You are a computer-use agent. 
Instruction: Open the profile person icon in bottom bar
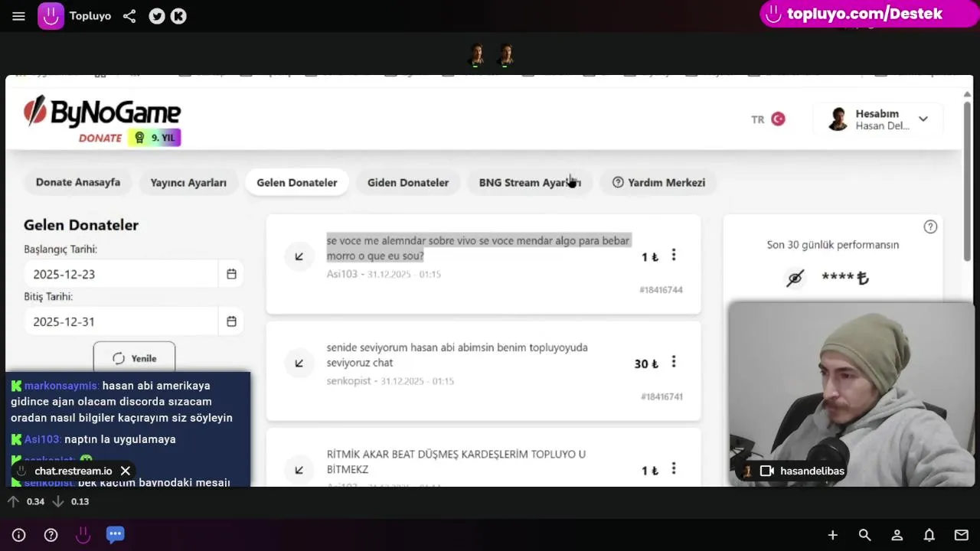(897, 535)
